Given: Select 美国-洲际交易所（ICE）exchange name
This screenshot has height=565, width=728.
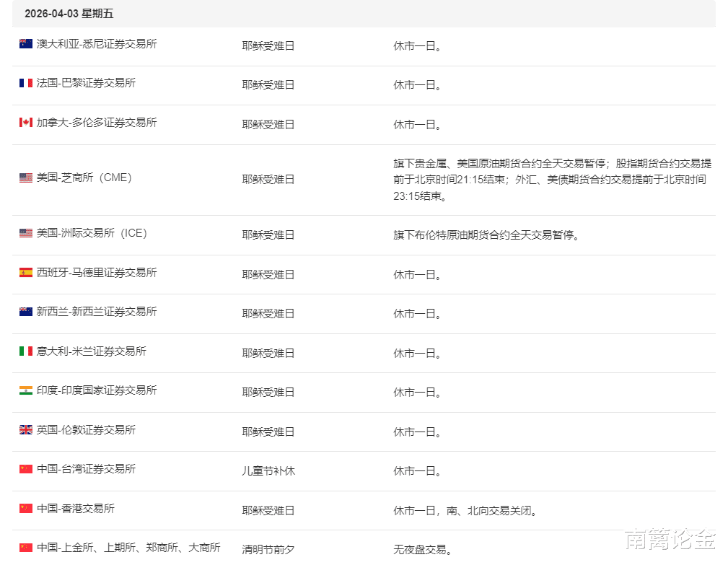Looking at the screenshot, I should pyautogui.click(x=92, y=232).
